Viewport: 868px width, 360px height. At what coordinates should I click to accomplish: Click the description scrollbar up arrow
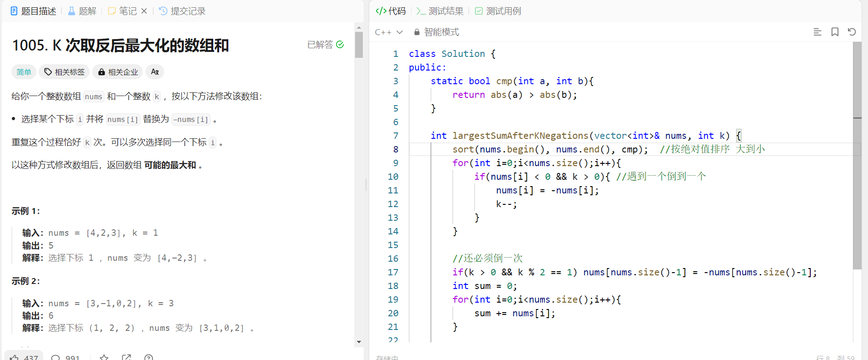coord(359,27)
